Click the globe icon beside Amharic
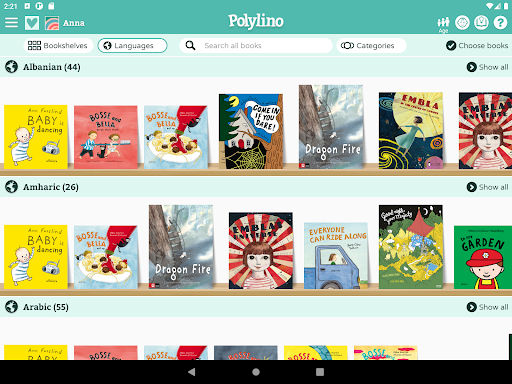 [x=11, y=187]
